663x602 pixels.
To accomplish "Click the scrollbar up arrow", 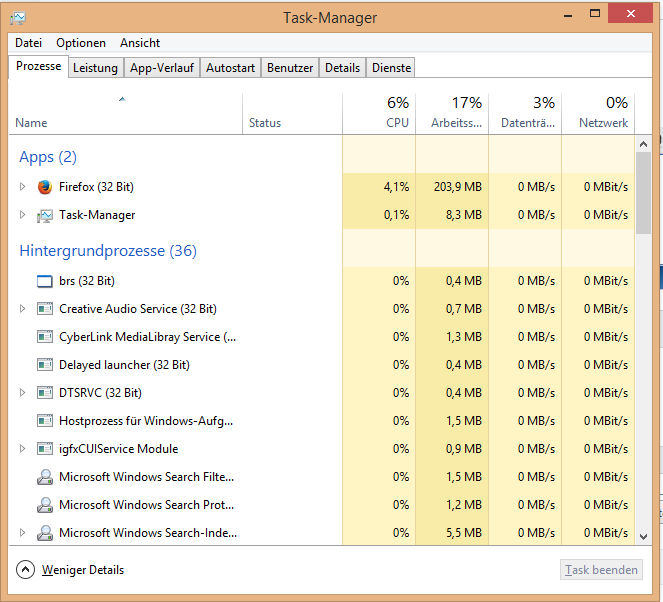I will 644,144.
